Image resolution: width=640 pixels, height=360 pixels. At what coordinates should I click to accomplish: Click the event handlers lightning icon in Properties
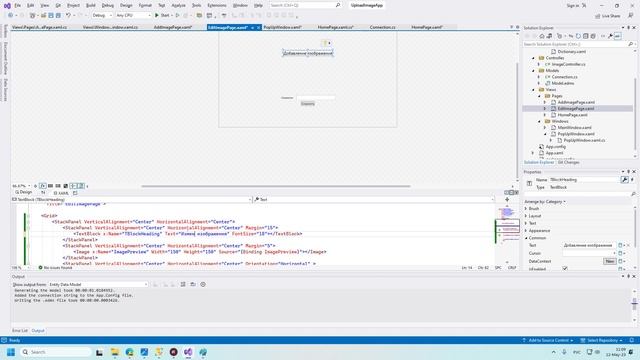632,180
